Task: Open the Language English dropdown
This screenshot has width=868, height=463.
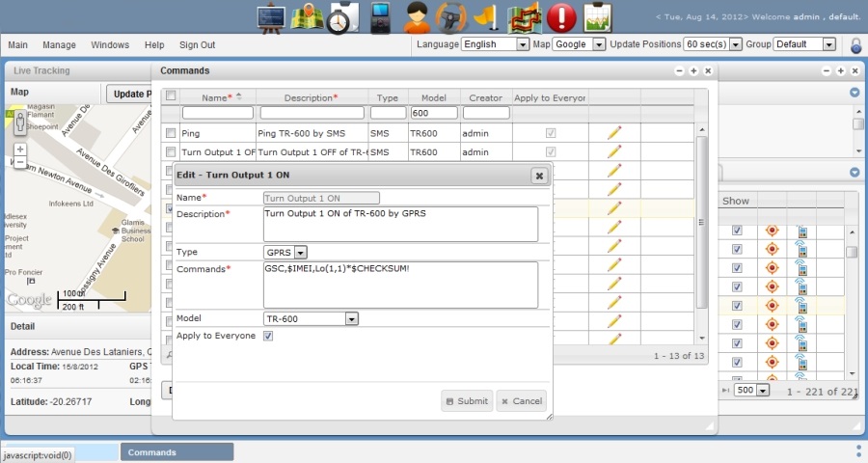Action: pyautogui.click(x=496, y=44)
